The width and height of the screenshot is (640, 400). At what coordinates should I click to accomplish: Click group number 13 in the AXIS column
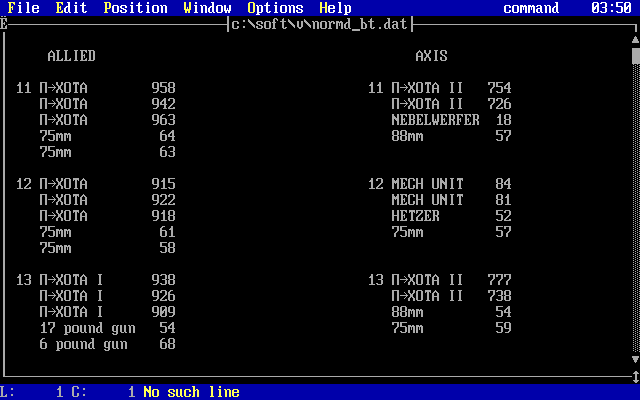click(376, 280)
